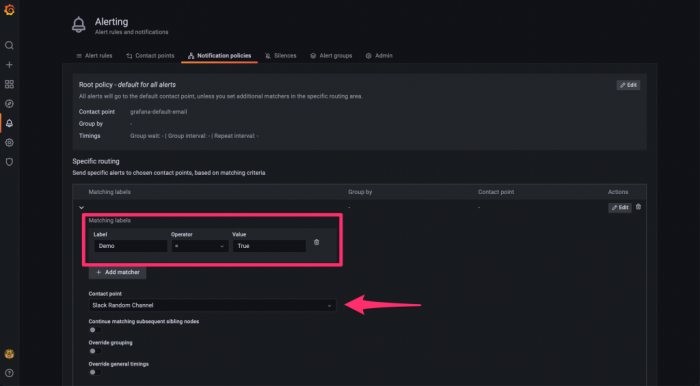Open the Contact point Slack Random Channel dropdown
Screen dimensions: 700x386
212,306
